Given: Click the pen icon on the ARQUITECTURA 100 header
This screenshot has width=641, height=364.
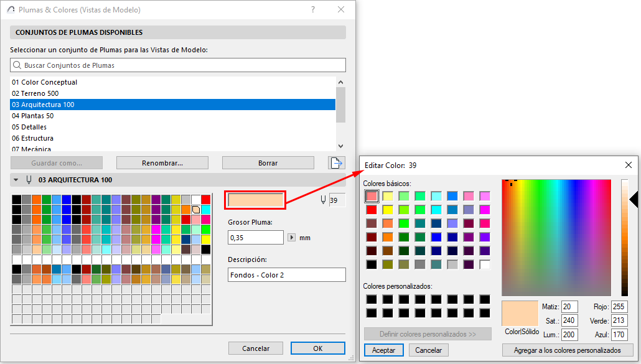Looking at the screenshot, I should (x=29, y=179).
